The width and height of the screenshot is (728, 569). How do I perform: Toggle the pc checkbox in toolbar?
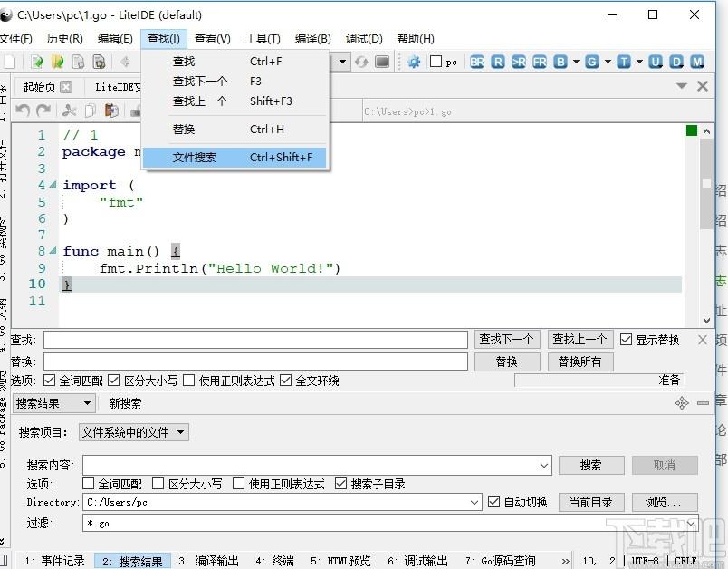coord(436,62)
